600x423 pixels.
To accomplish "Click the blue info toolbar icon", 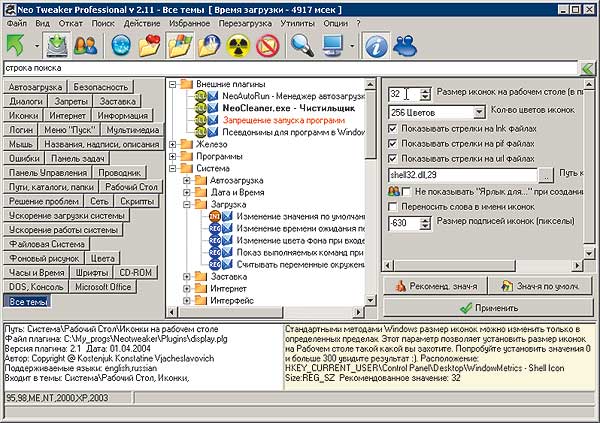I will (x=376, y=46).
